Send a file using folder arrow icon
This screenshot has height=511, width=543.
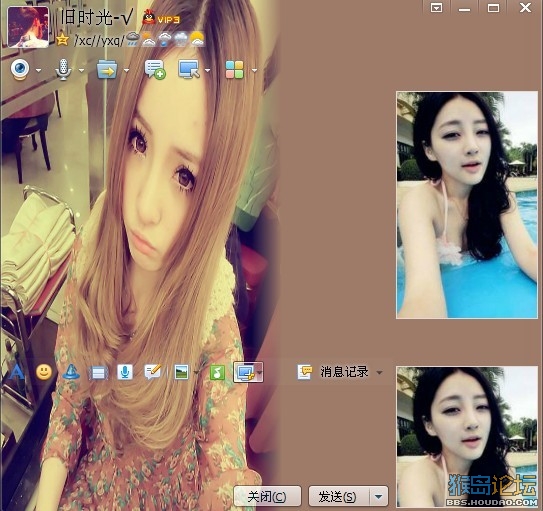pos(107,69)
